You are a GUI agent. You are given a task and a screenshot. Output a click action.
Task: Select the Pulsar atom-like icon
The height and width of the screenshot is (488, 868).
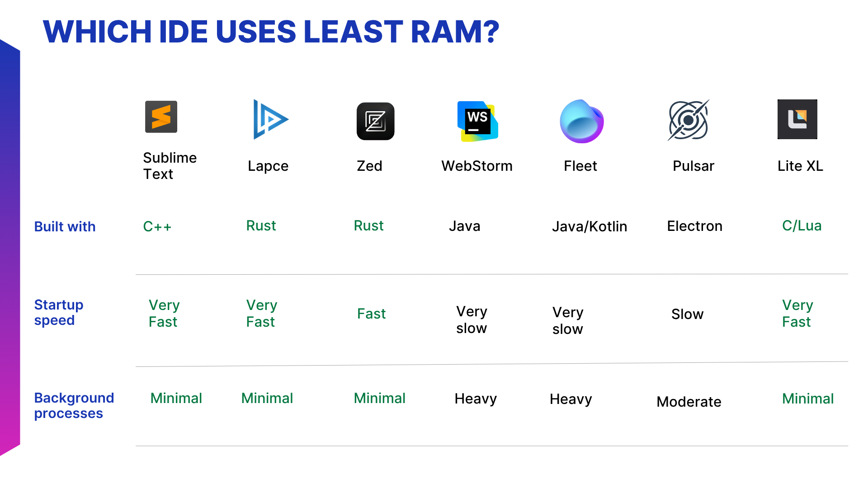click(x=689, y=120)
